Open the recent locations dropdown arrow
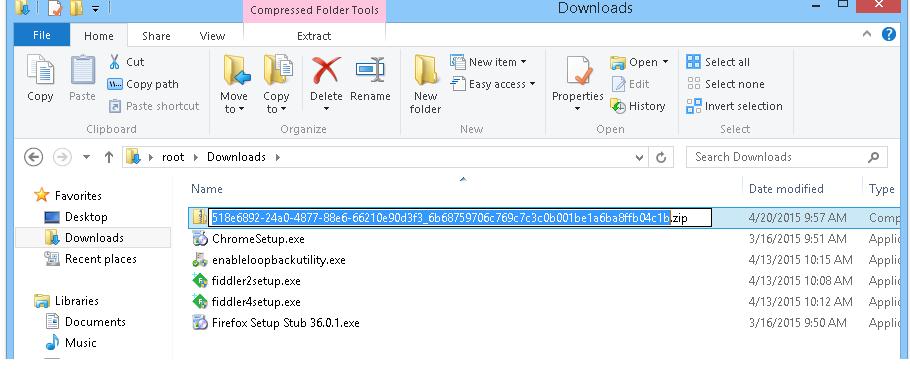This screenshot has width=910, height=376. (86, 157)
